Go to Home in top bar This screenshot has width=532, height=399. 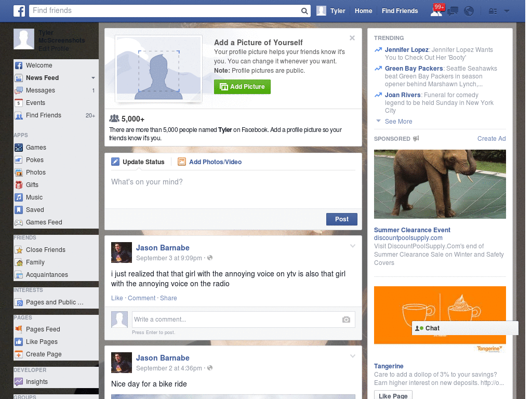[363, 11]
